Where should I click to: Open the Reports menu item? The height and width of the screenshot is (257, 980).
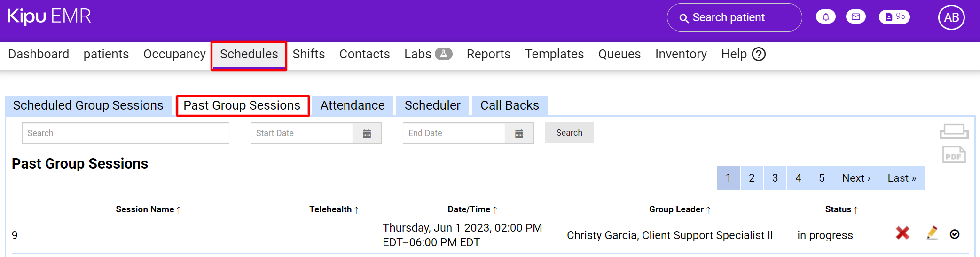click(488, 54)
